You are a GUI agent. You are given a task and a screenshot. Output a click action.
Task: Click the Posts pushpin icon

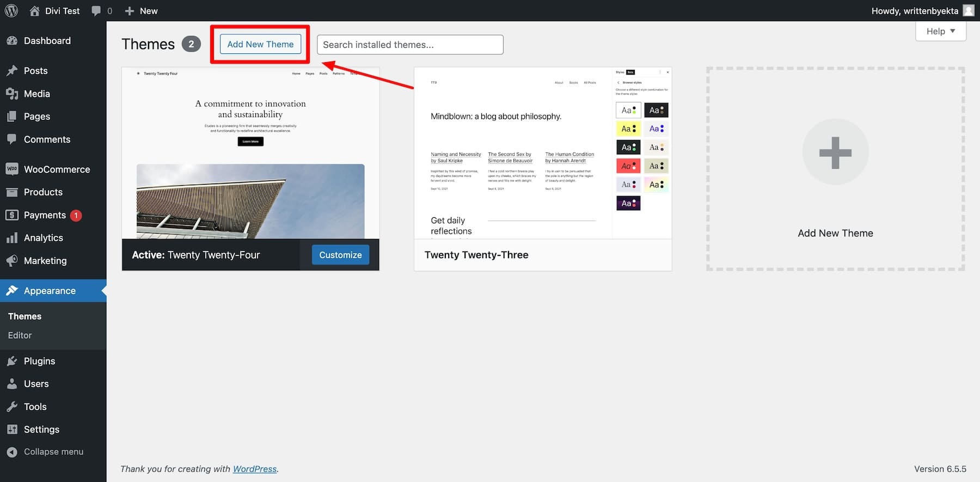pos(12,71)
